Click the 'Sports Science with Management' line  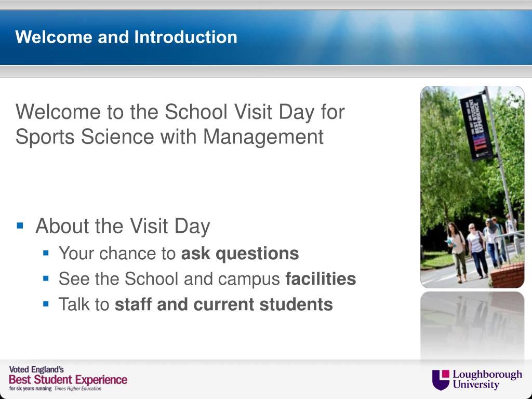tap(169, 137)
